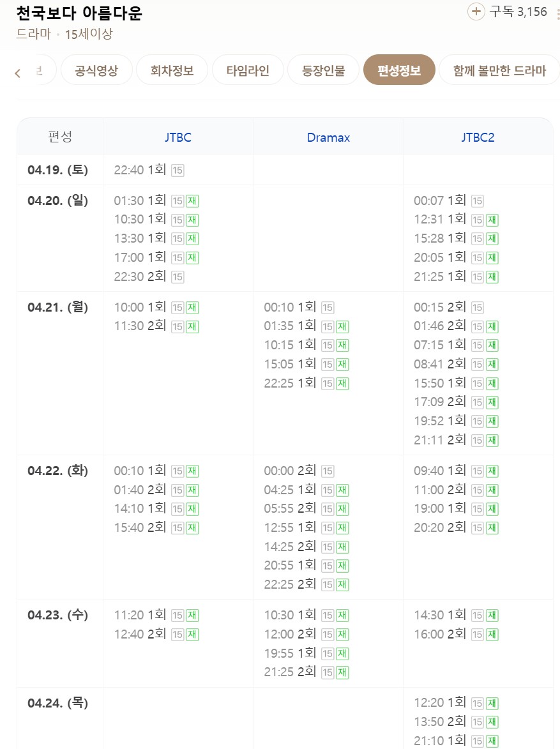The width and height of the screenshot is (560, 749).
Task: Click the 구독 3,156 subscribe button
Action: (x=508, y=11)
